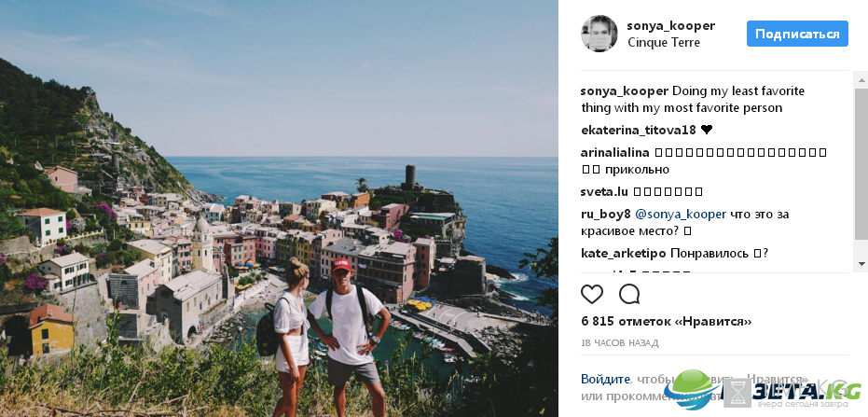View the 6 815 likes count
This screenshot has height=417, width=868.
[667, 322]
